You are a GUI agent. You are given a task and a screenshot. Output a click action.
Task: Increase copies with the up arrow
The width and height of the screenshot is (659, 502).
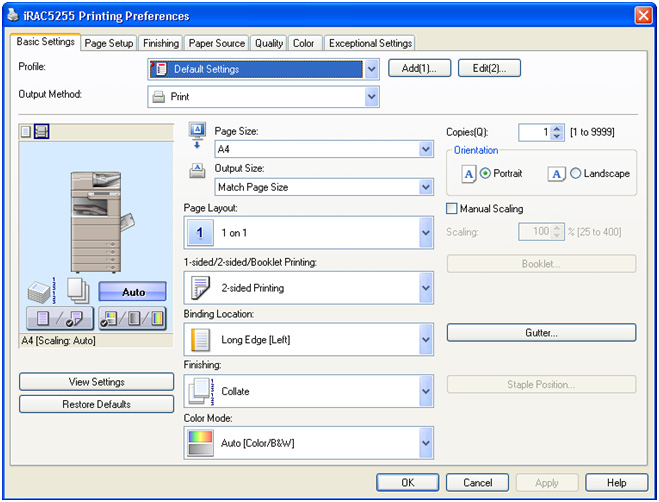click(x=557, y=128)
